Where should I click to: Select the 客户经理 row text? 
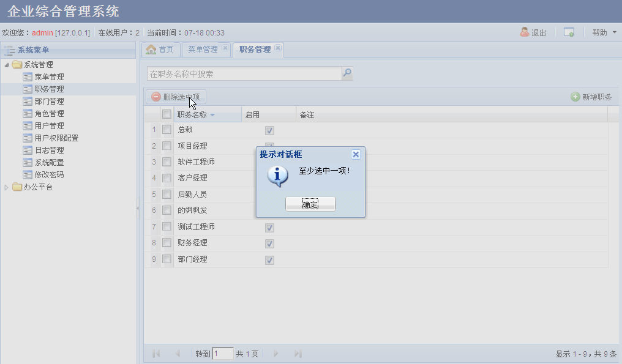pos(192,178)
